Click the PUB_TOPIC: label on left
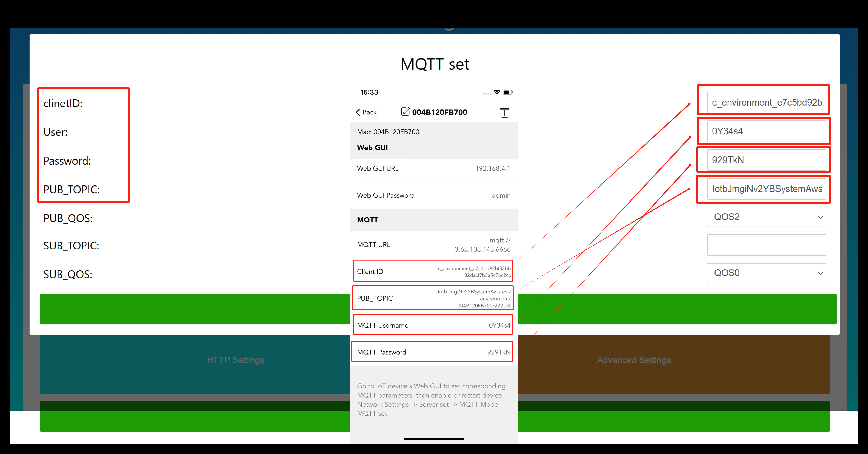 pyautogui.click(x=71, y=190)
